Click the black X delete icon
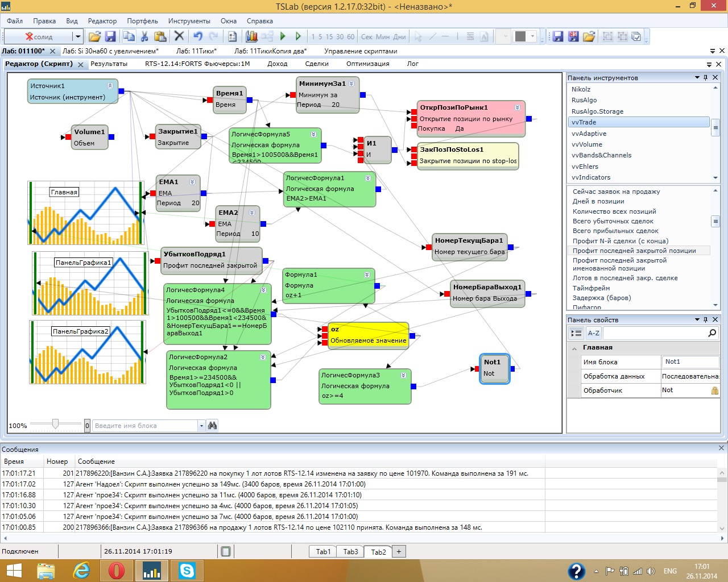Viewport: 728px width, 582px height. (179, 36)
